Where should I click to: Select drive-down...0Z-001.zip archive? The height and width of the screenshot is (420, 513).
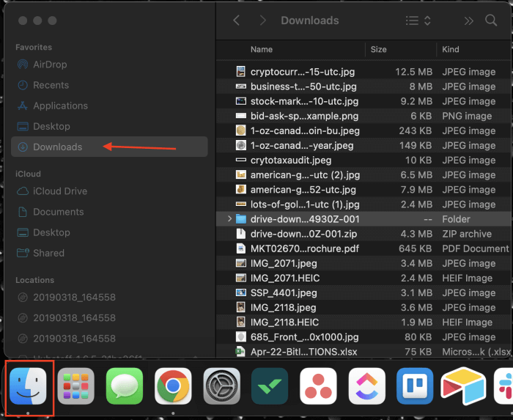363,234
